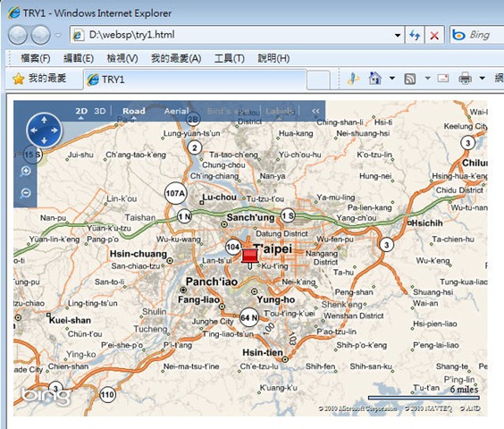The width and height of the screenshot is (504, 429).
Task: Click the Bing logo on the map
Action: (x=46, y=396)
